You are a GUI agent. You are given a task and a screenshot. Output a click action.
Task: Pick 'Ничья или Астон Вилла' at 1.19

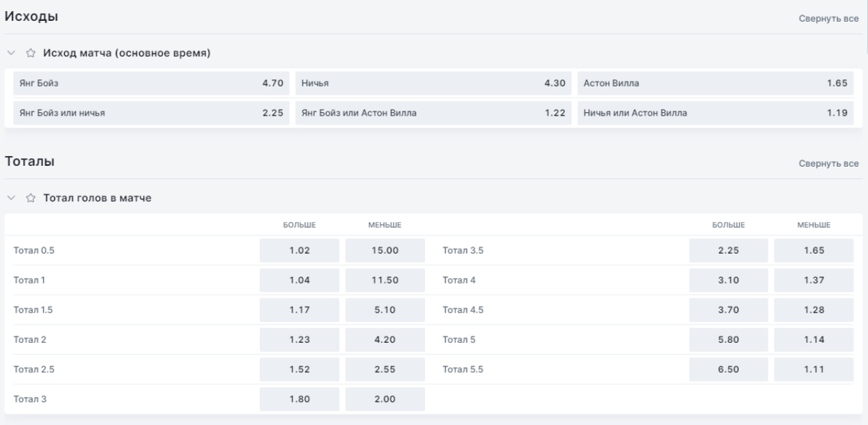click(715, 114)
